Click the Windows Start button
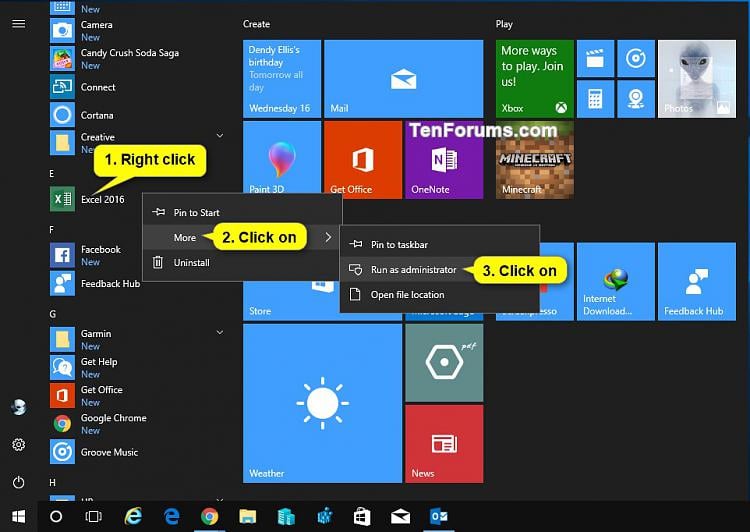Viewport: 750px width, 532px height. click(19, 516)
